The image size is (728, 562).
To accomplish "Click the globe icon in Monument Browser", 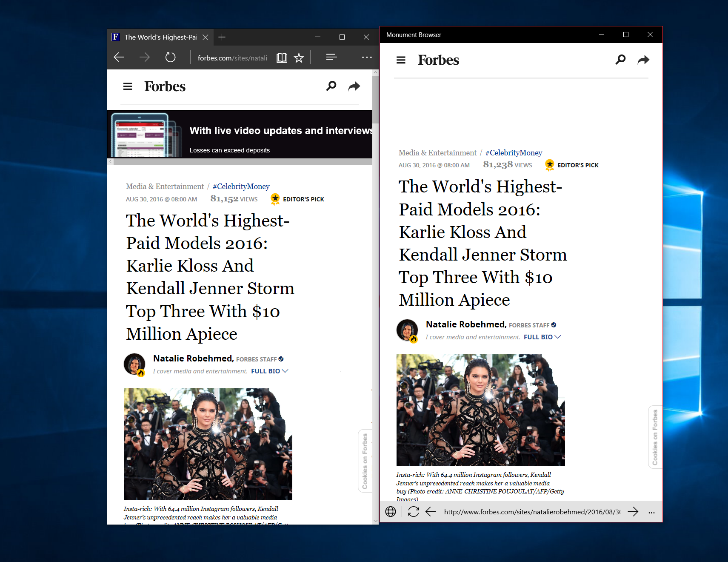I will pos(391,512).
